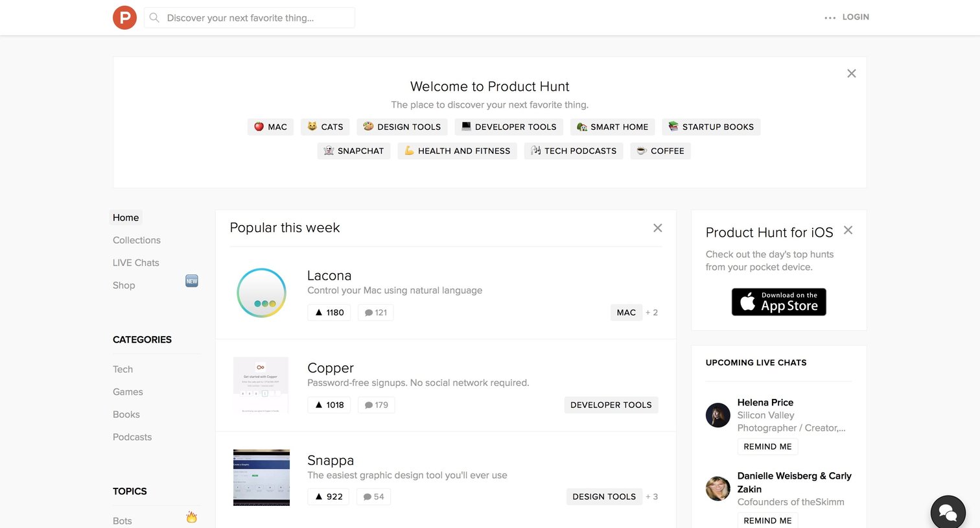Open LIVE Chats in the sidebar
This screenshot has height=528, width=980.
[x=136, y=263]
